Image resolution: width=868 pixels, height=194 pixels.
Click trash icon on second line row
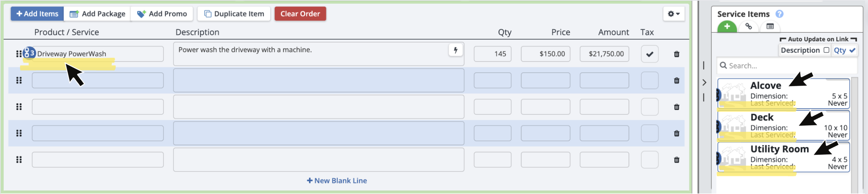(x=676, y=81)
